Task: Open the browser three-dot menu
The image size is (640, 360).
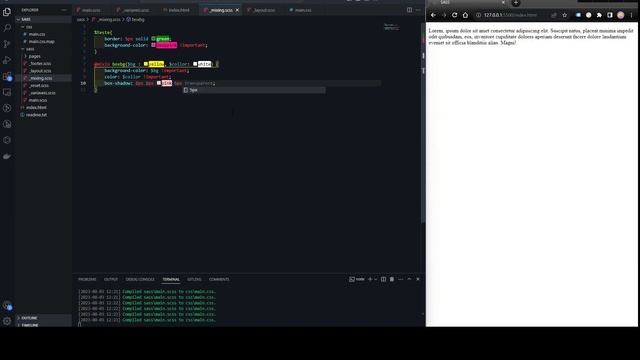Action: pyautogui.click(x=631, y=15)
